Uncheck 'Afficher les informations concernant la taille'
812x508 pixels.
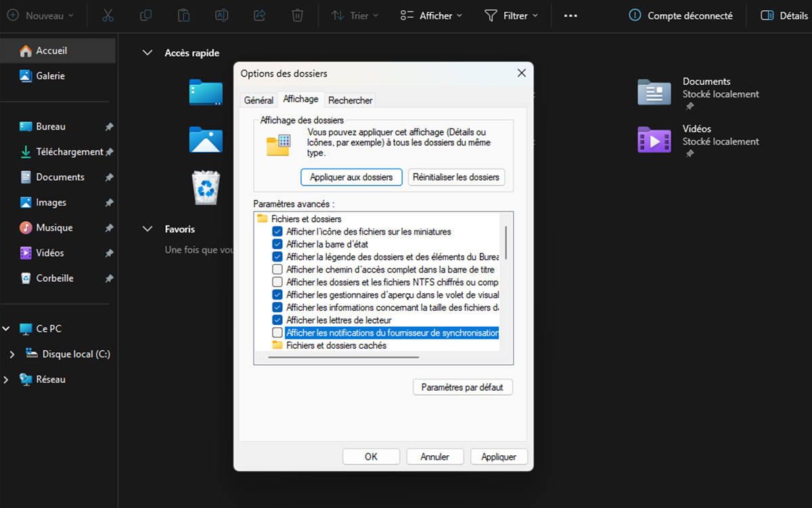coord(277,308)
